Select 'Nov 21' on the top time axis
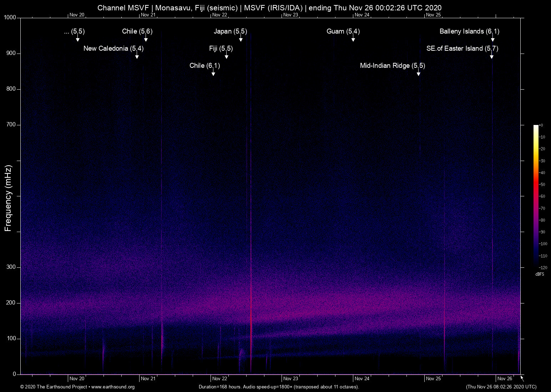 148,15
